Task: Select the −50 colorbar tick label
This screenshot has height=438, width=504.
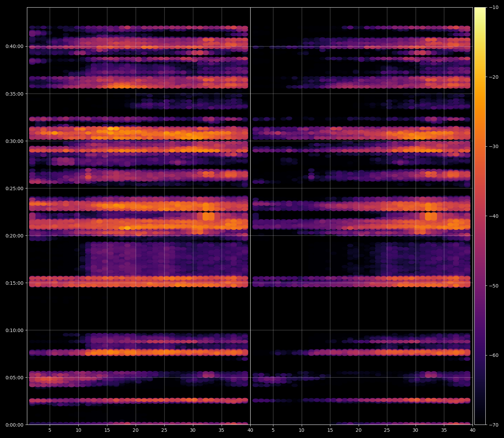Action: click(494, 286)
